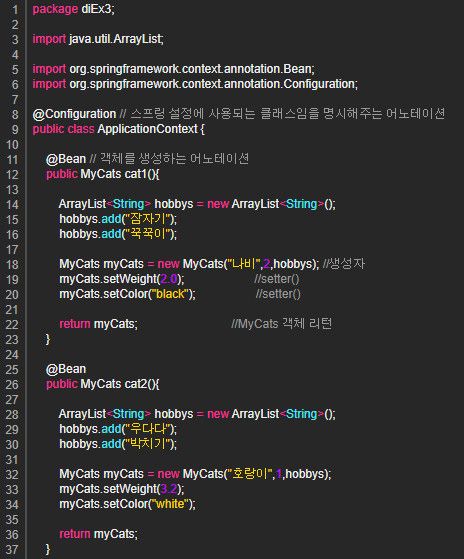Screen dimensions: 464x559
Task: Click the @Bean annotation on line 11
Action: point(66,159)
